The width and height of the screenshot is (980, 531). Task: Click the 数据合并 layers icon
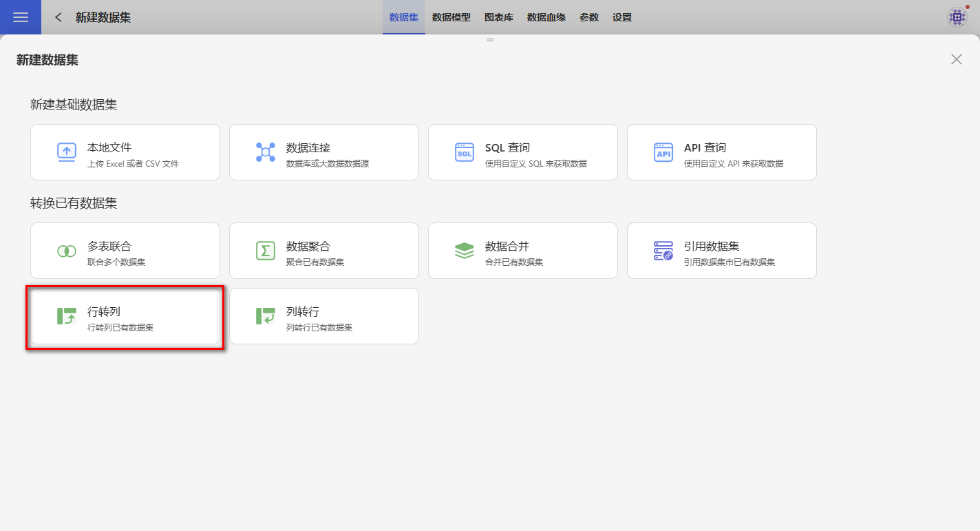tap(465, 251)
